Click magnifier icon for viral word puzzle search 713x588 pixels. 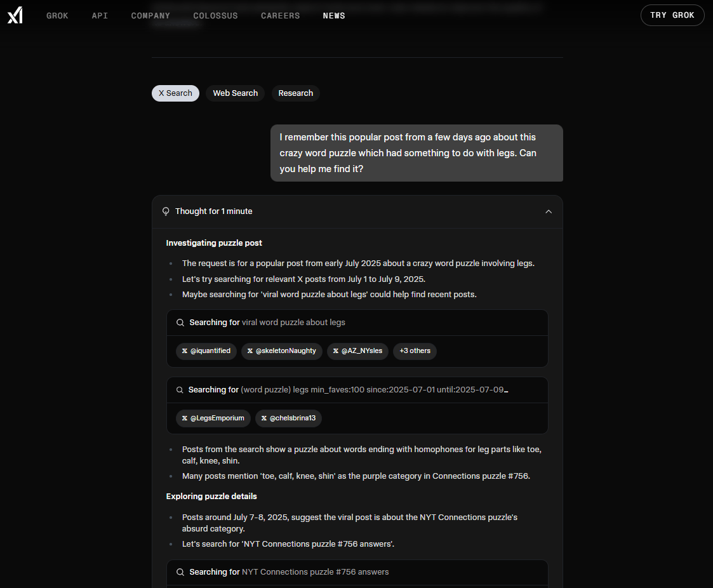pyautogui.click(x=180, y=323)
